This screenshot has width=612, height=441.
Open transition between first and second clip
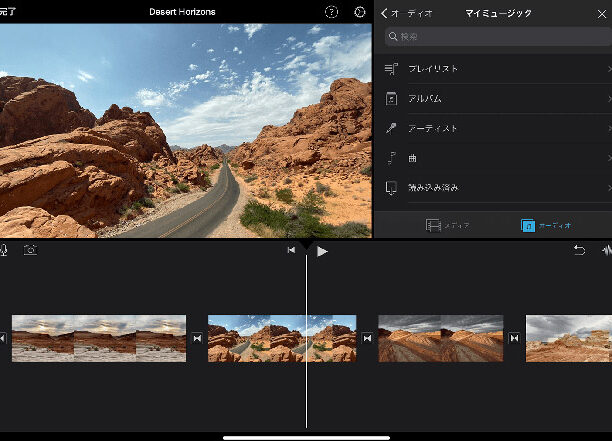[x=197, y=338]
